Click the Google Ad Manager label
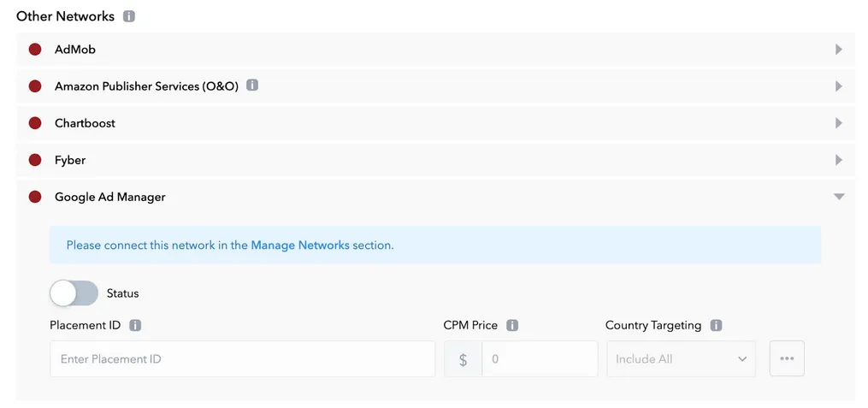This screenshot has width=868, height=408. coord(110,197)
